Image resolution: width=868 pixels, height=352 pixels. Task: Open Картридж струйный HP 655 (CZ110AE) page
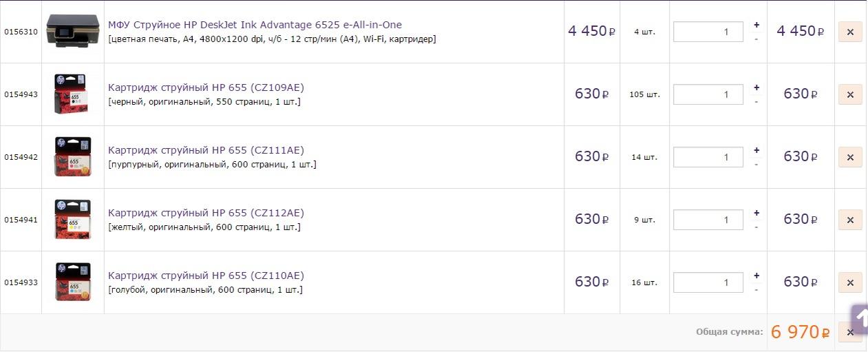pos(206,276)
